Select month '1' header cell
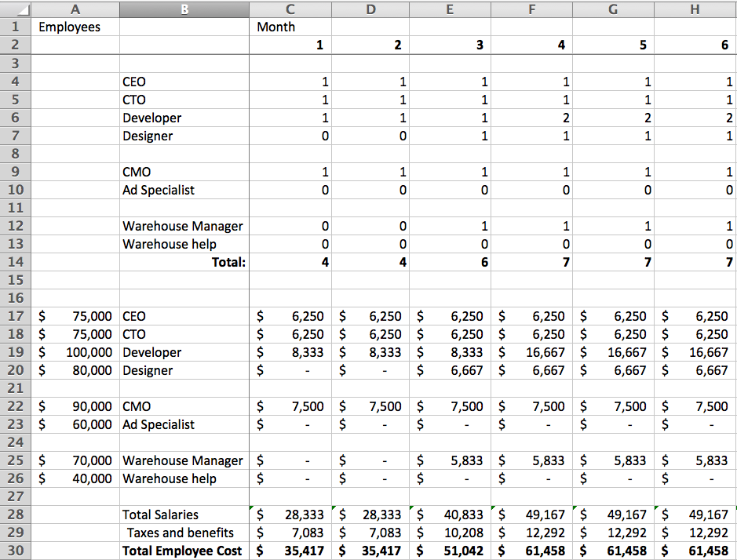The width and height of the screenshot is (737, 560). point(290,45)
